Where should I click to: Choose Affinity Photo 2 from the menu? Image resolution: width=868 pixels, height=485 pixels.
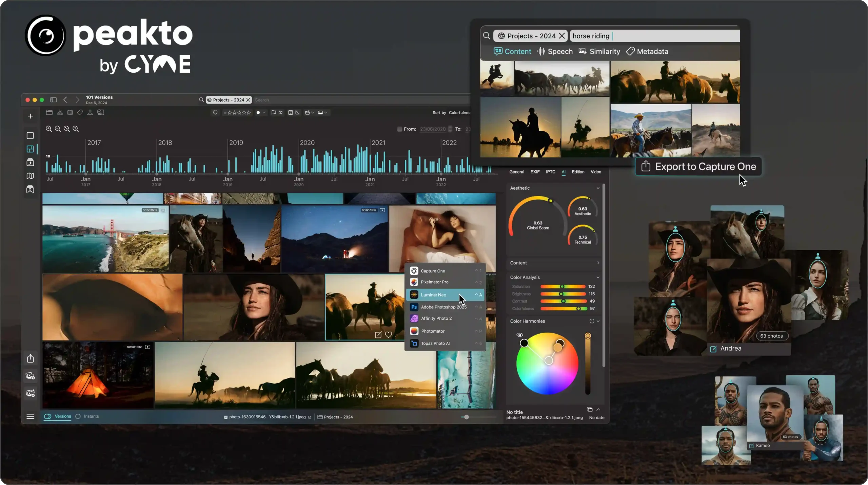click(445, 318)
